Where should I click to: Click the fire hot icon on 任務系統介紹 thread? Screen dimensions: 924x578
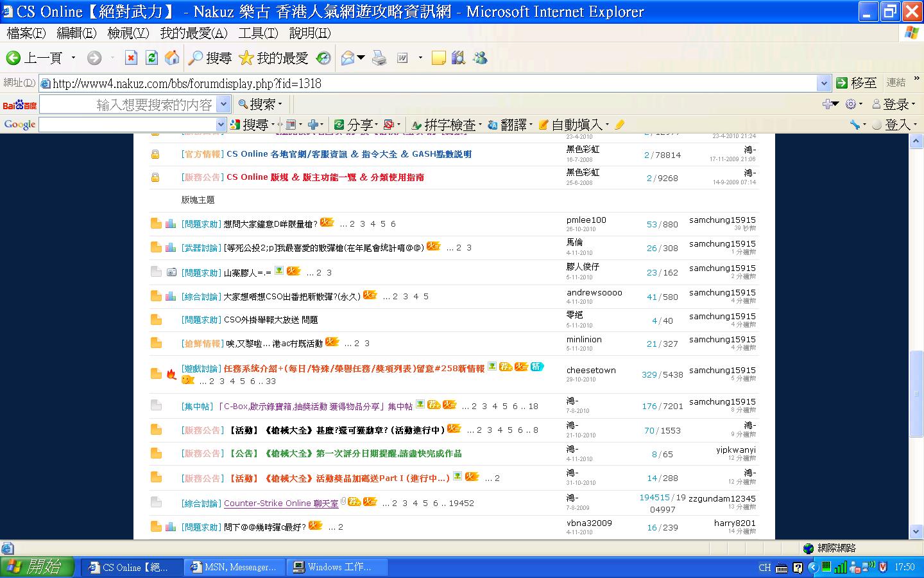[x=171, y=374]
